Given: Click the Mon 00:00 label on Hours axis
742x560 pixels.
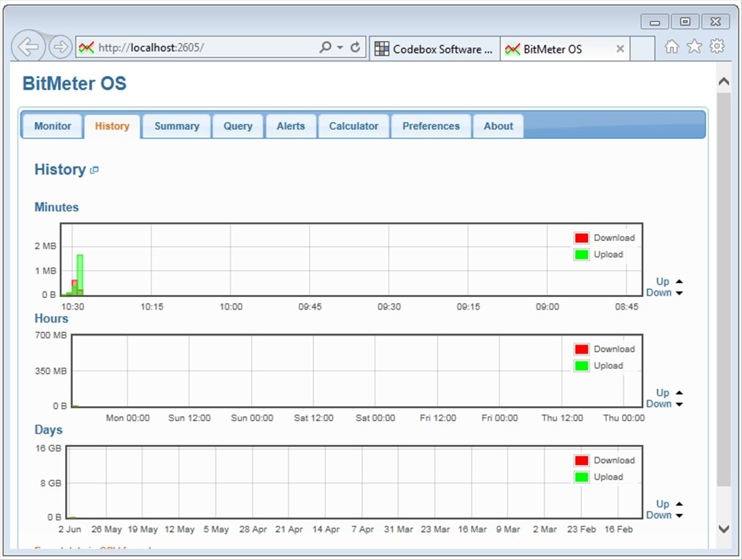Looking at the screenshot, I should click(x=128, y=418).
